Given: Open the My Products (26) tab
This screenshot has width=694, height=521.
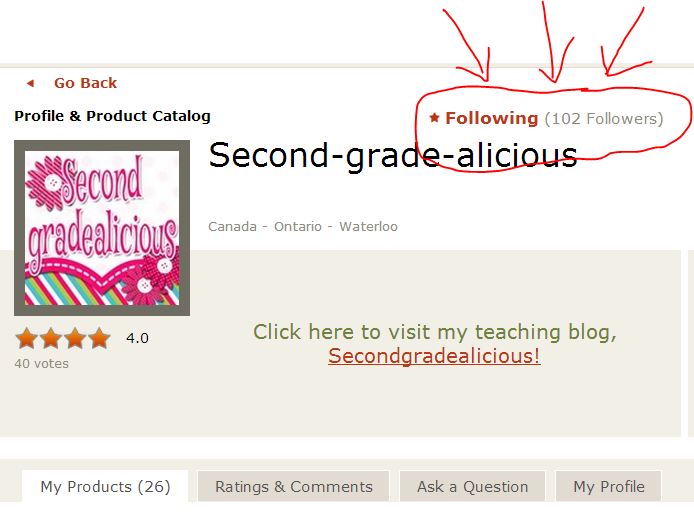Looking at the screenshot, I should [105, 486].
